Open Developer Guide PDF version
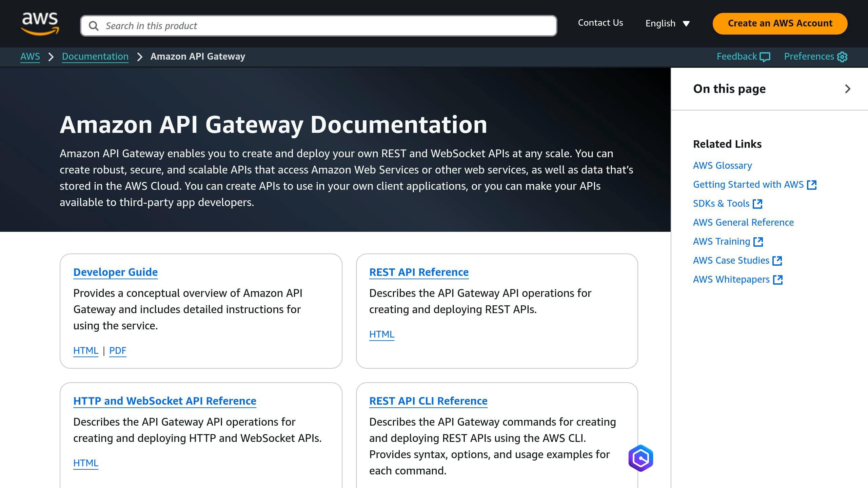This screenshot has height=488, width=868. 118,350
